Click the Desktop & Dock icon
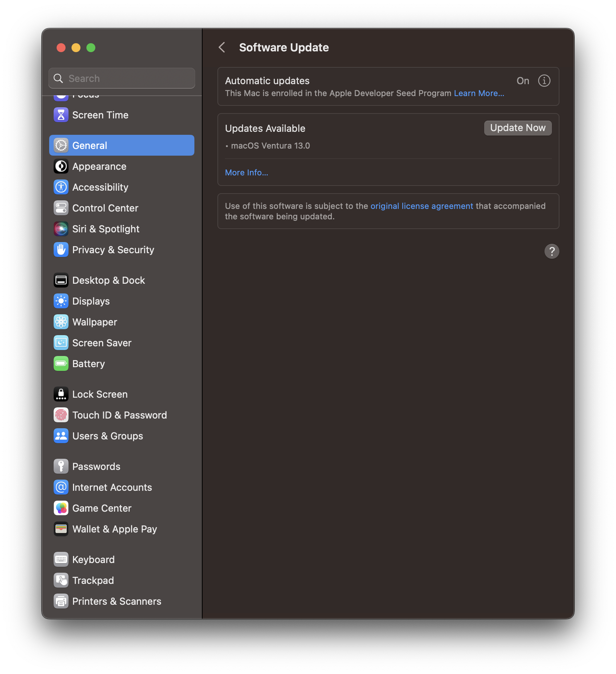 coord(61,280)
